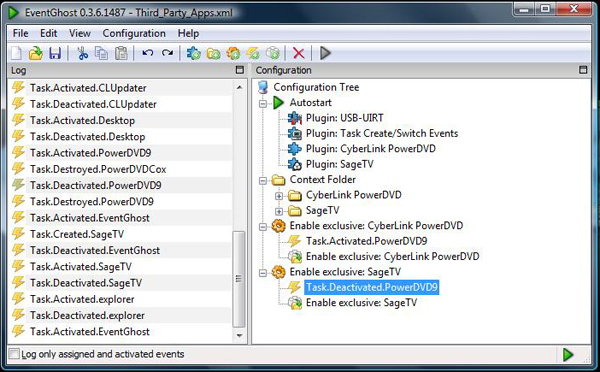Select Plugin: CyberLink PowerDVD entry
This screenshot has width=600, height=372.
pyautogui.click(x=370, y=148)
